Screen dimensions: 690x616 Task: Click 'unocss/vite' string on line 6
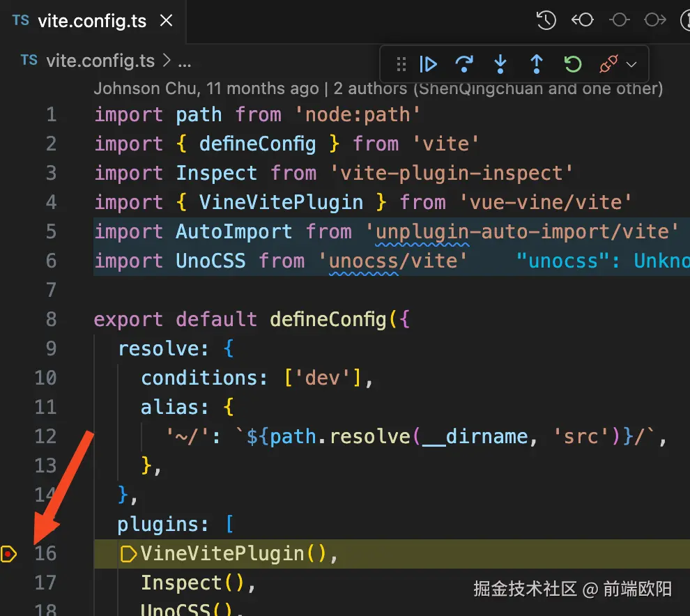[393, 261]
